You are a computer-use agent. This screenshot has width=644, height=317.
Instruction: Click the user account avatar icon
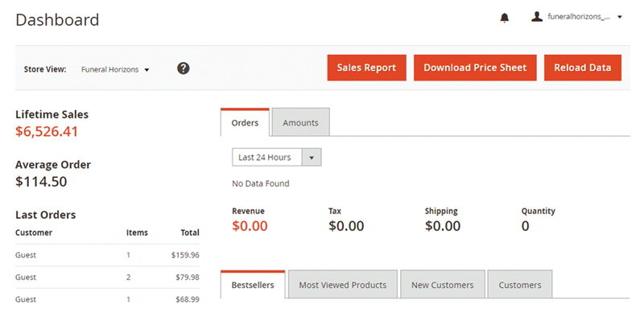(537, 17)
